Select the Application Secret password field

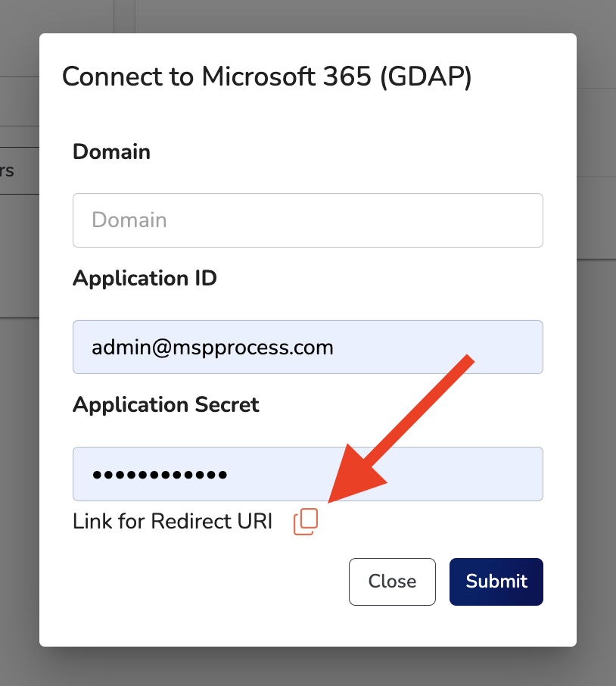(x=307, y=474)
